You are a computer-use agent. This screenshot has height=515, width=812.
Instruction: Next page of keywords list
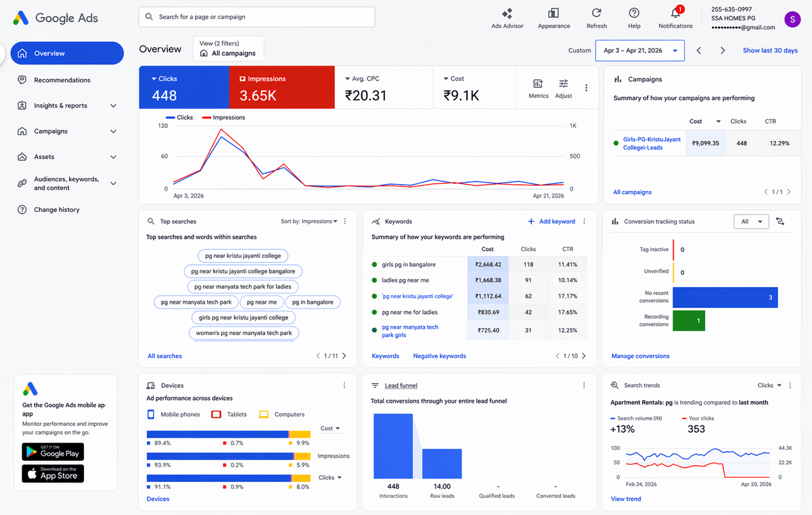click(x=584, y=356)
